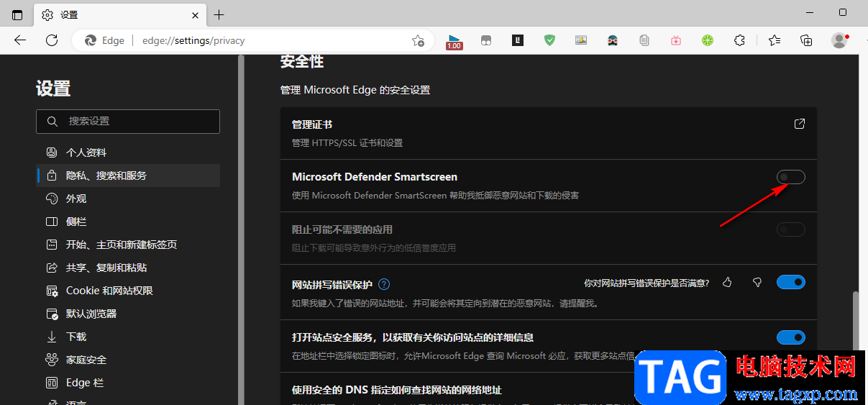The width and height of the screenshot is (868, 405).
Task: Open 个人资料 settings section
Action: click(x=128, y=153)
